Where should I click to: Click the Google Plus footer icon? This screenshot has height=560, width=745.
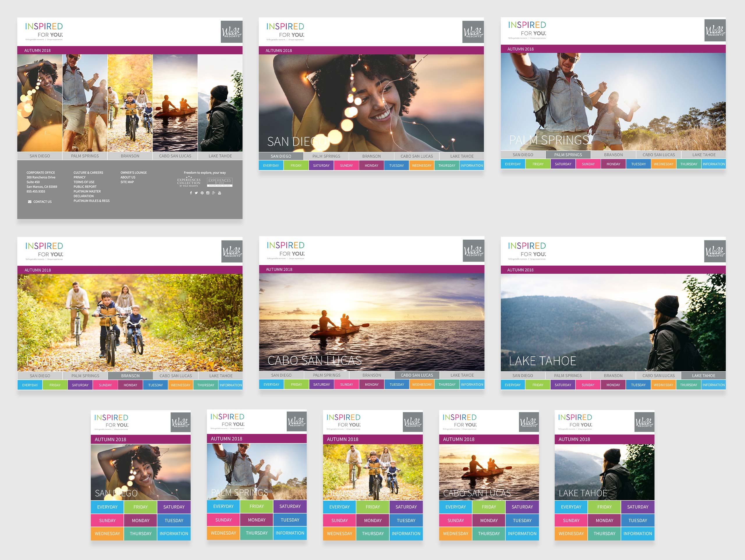[x=214, y=193]
